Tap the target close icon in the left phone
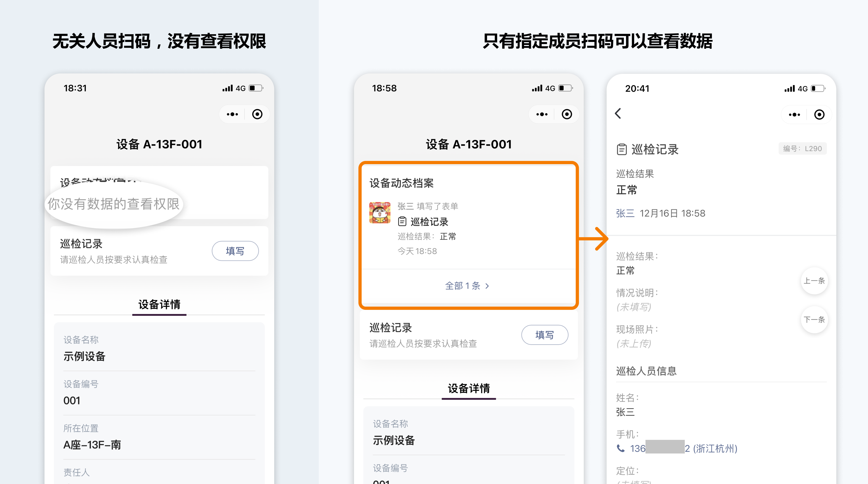The width and height of the screenshot is (868, 484). [257, 114]
